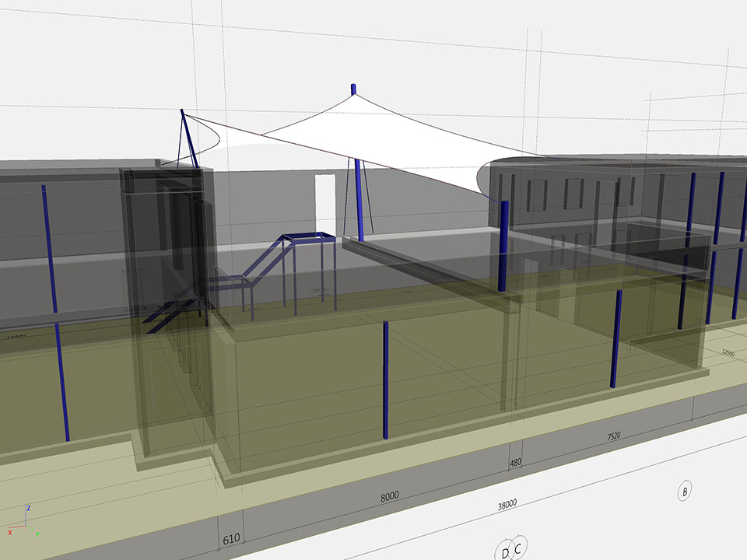Select the 12500 dimension label
This screenshot has height=560, width=747.
728,352
